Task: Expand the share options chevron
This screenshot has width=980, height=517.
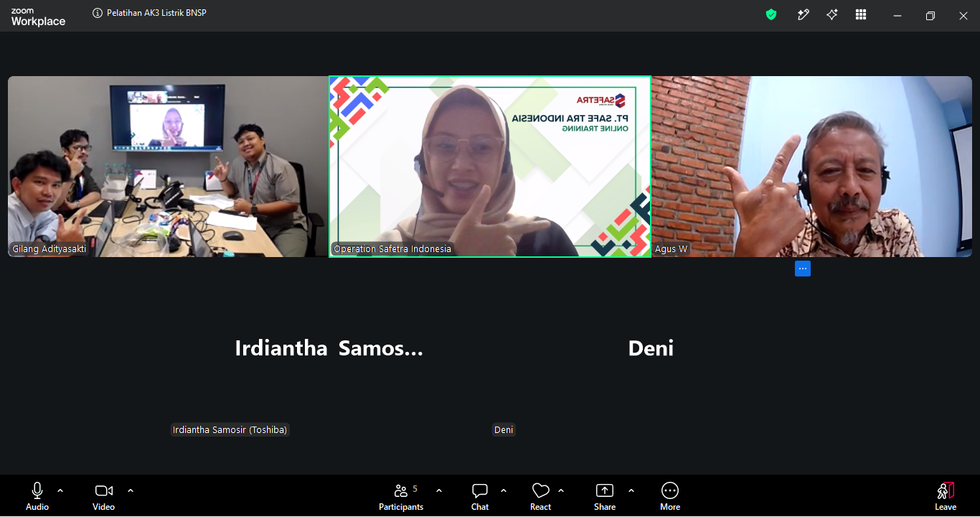Action: 631,491
